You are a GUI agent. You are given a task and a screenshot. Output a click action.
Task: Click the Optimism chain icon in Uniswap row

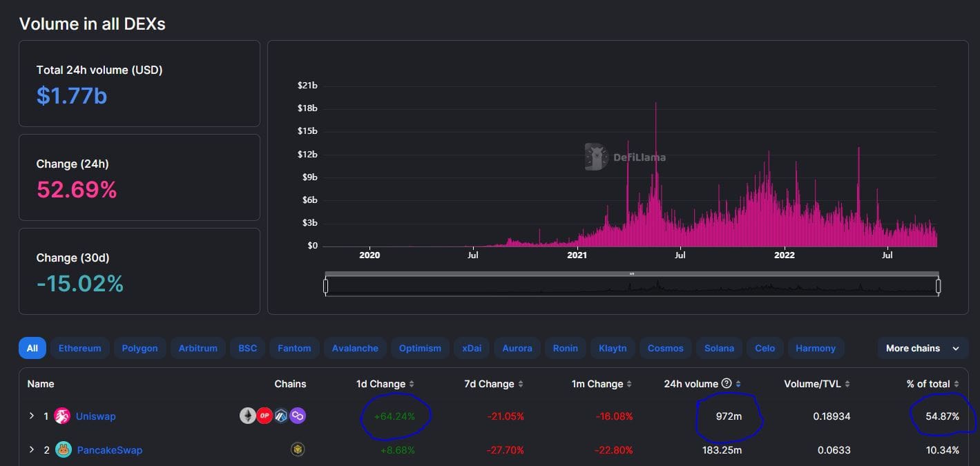(264, 416)
